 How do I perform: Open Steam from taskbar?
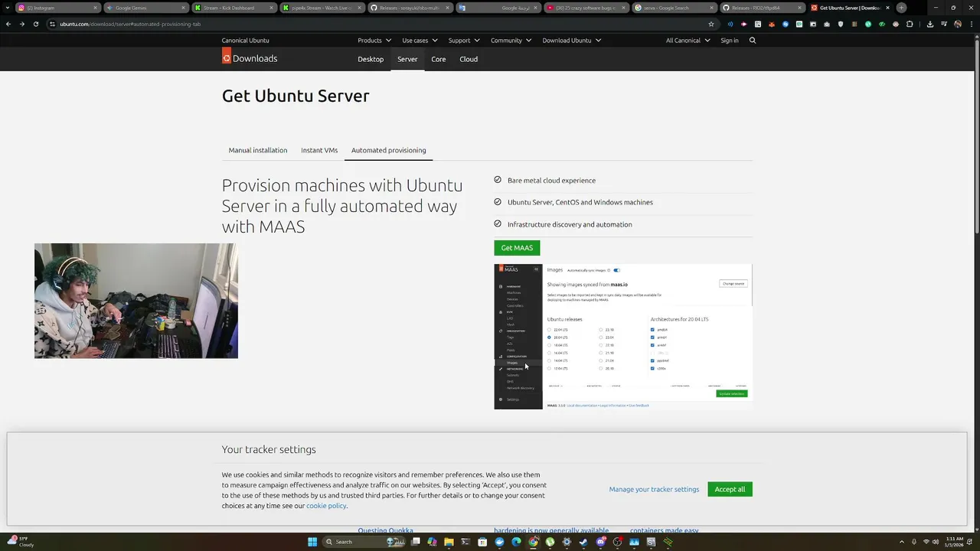(583, 542)
